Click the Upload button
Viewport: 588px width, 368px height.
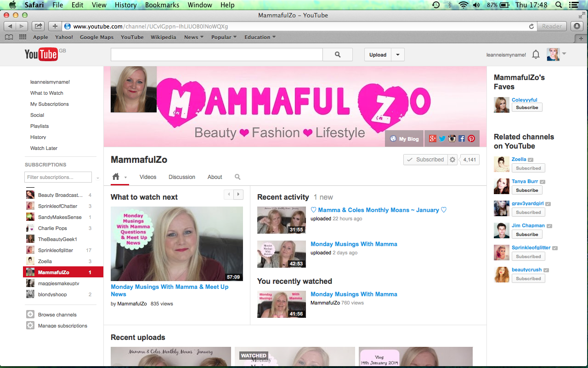[x=378, y=55]
